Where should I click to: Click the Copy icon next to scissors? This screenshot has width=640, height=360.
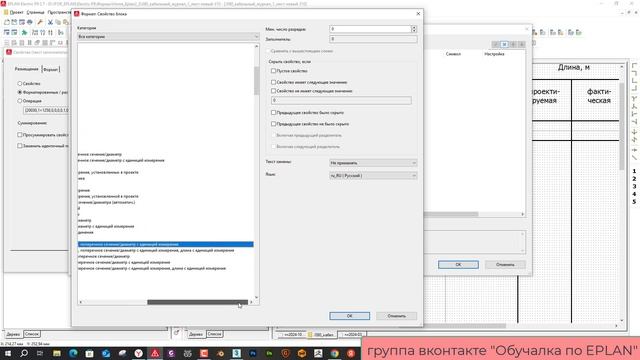[x=58, y=22]
